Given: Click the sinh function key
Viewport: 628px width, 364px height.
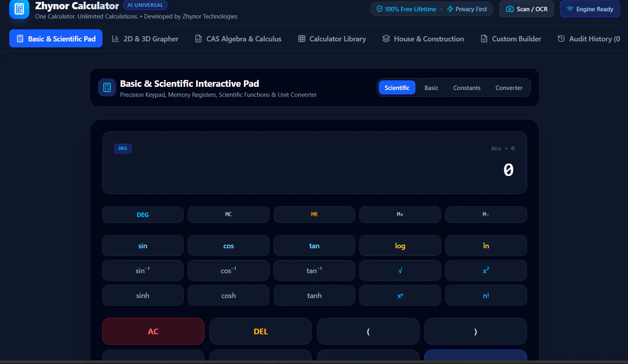Looking at the screenshot, I should tap(143, 295).
